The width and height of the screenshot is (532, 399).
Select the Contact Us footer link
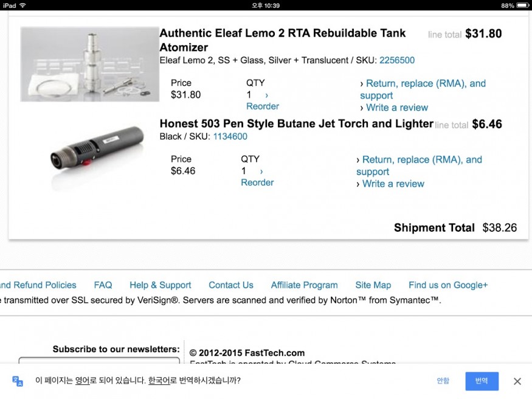[230, 285]
